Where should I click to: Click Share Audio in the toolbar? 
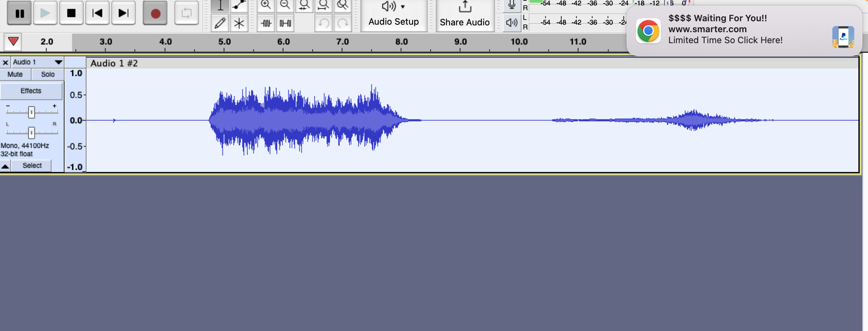(465, 15)
